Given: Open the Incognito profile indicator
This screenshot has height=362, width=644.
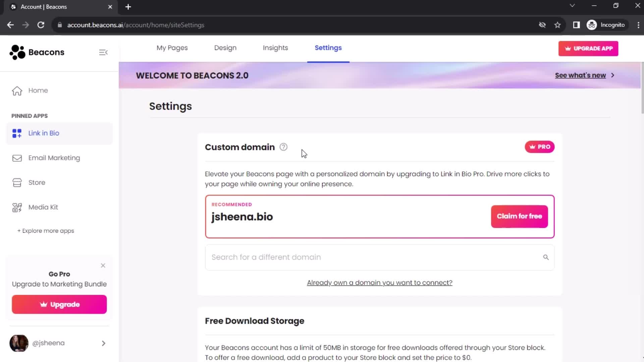Looking at the screenshot, I should 606,25.
